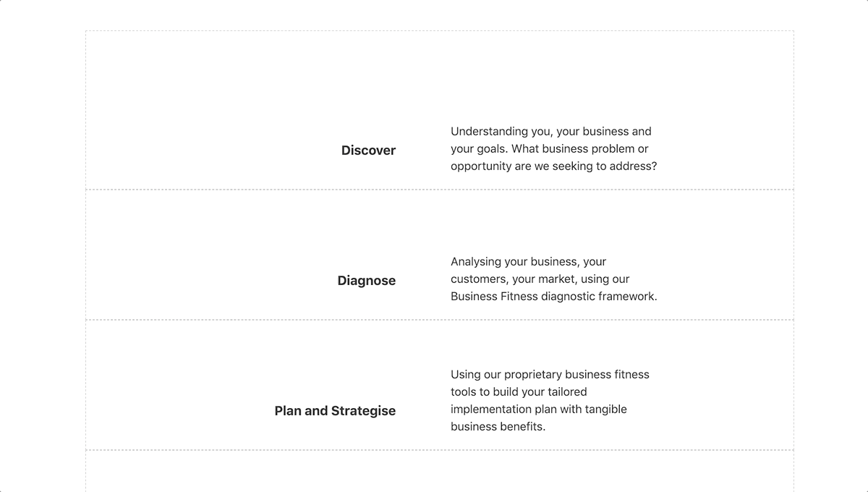Click the line "your goals. What business problem or"
Viewport: 868px width, 492px height.
(550, 149)
